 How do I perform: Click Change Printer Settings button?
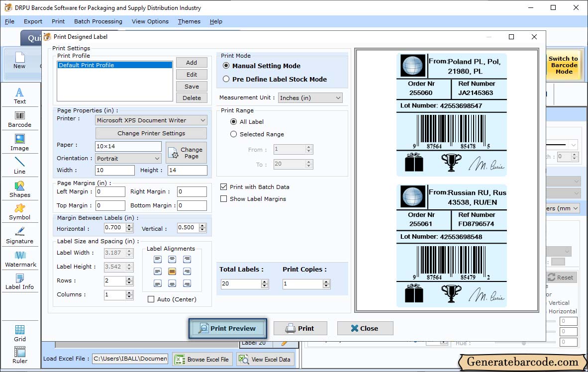[x=151, y=133]
